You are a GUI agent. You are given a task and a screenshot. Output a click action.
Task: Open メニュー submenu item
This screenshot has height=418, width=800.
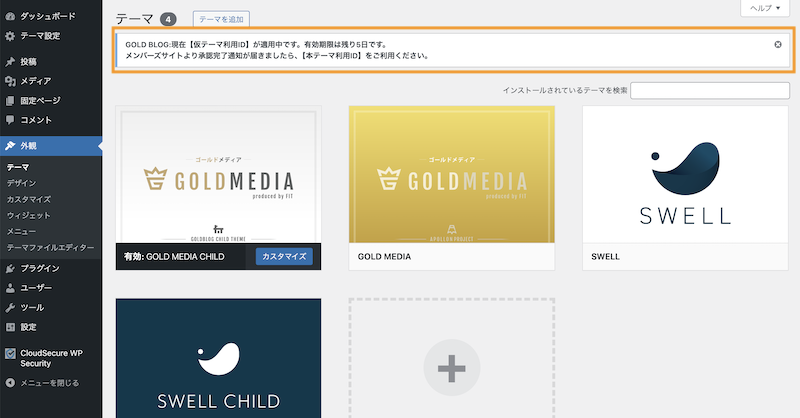(21, 231)
